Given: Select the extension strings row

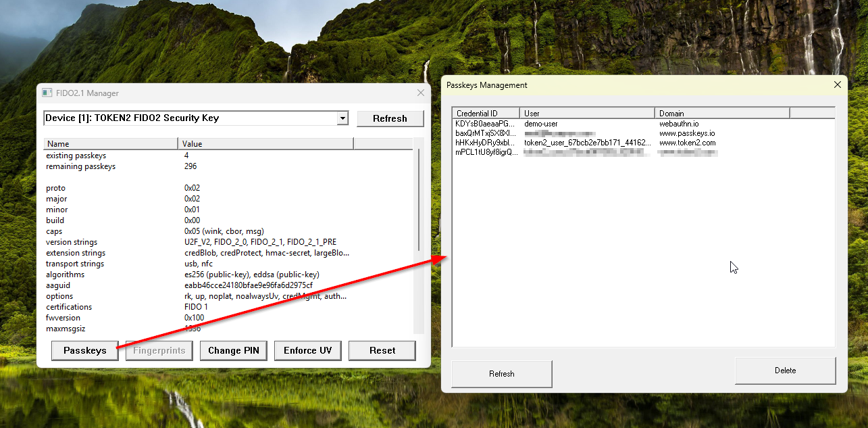Looking at the screenshot, I should (x=228, y=253).
